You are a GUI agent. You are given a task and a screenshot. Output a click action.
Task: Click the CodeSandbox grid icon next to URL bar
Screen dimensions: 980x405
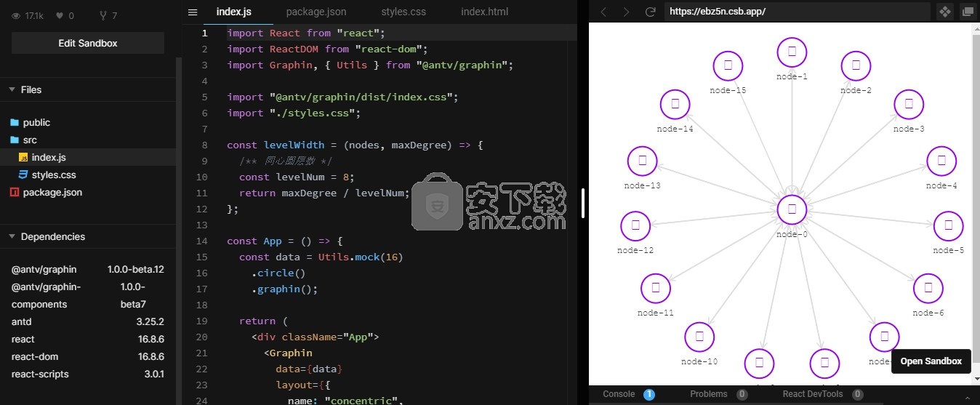(x=944, y=12)
